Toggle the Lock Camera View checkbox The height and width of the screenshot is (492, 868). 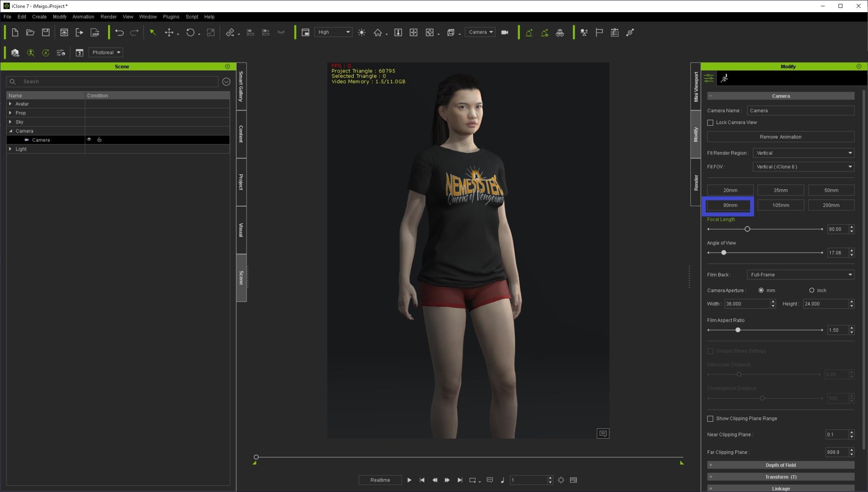pyautogui.click(x=710, y=123)
